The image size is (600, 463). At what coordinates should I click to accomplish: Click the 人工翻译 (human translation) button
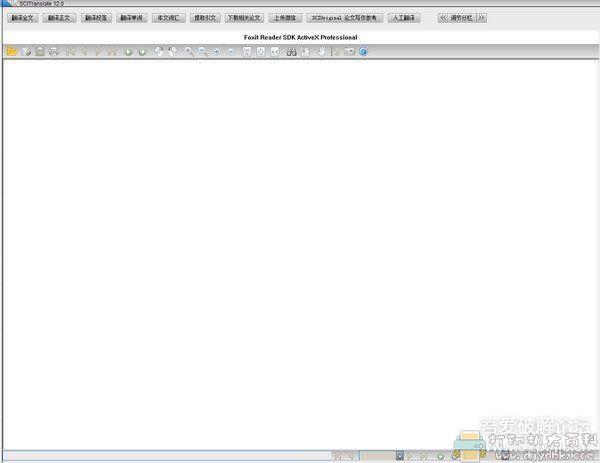point(404,18)
